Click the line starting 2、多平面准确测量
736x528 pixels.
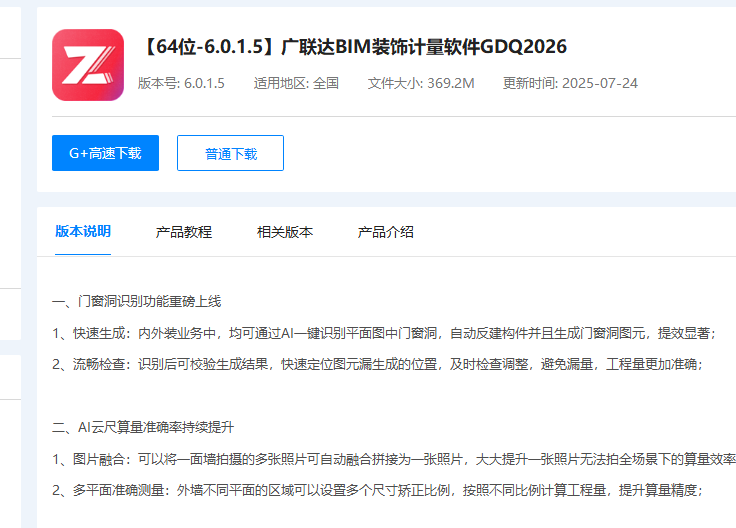pyautogui.click(x=377, y=490)
